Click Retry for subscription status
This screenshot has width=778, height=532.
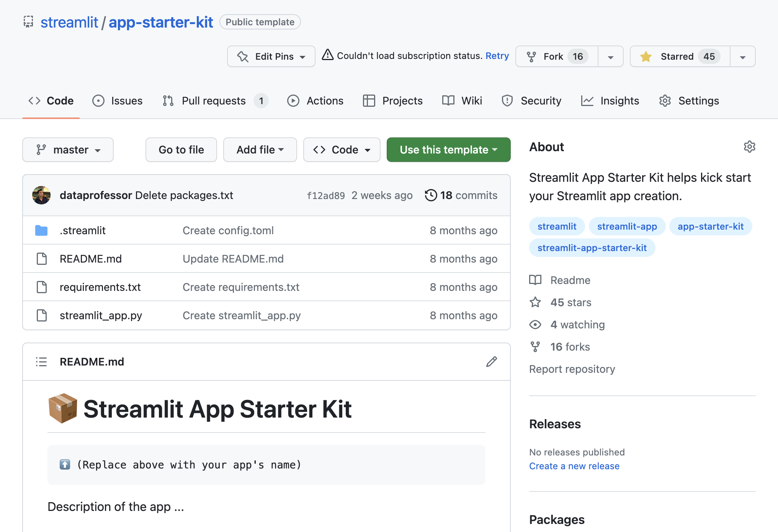[x=497, y=56]
